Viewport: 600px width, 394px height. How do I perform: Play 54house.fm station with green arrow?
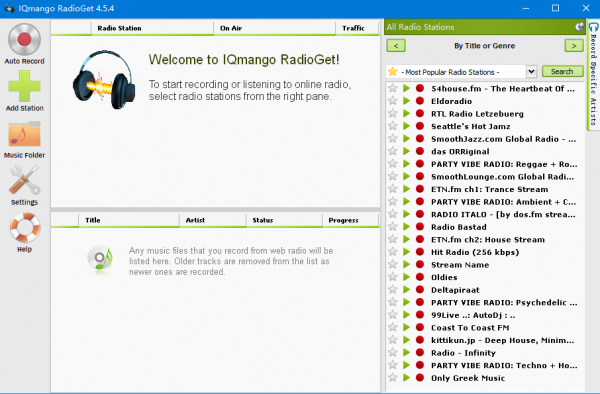[406, 88]
